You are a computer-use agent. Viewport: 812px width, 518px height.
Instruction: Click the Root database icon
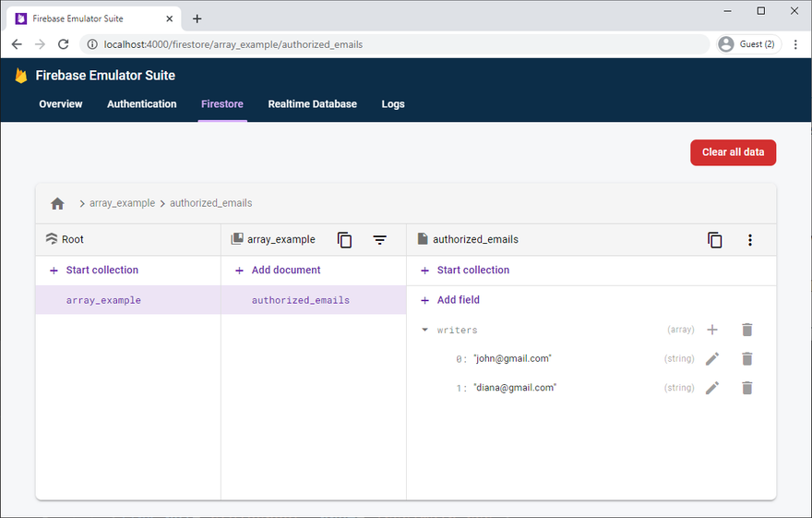click(x=52, y=239)
